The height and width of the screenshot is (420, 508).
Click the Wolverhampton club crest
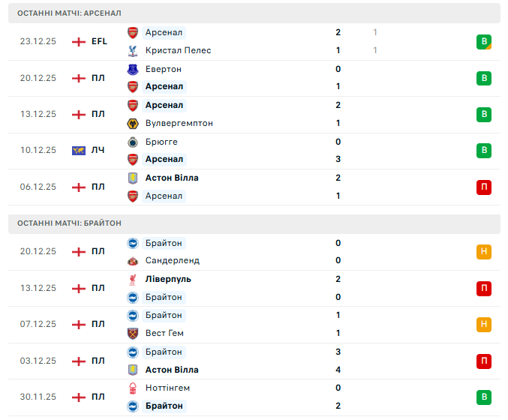[133, 123]
